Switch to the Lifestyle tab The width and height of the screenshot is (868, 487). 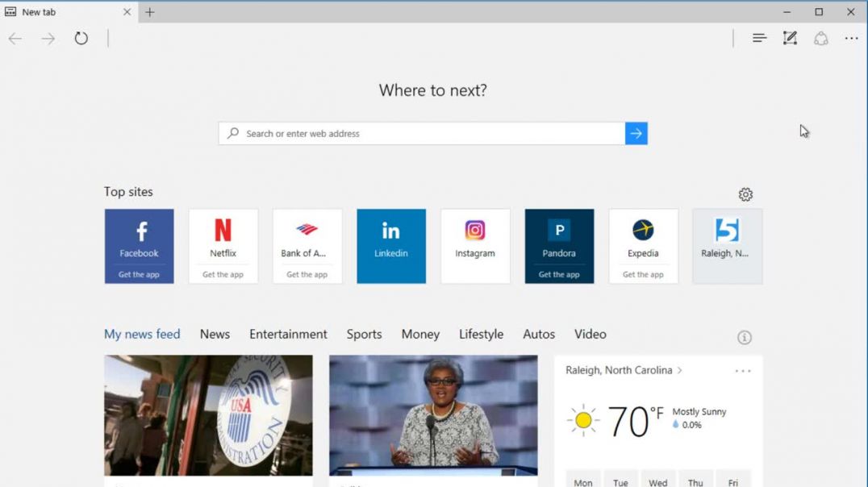(481, 335)
